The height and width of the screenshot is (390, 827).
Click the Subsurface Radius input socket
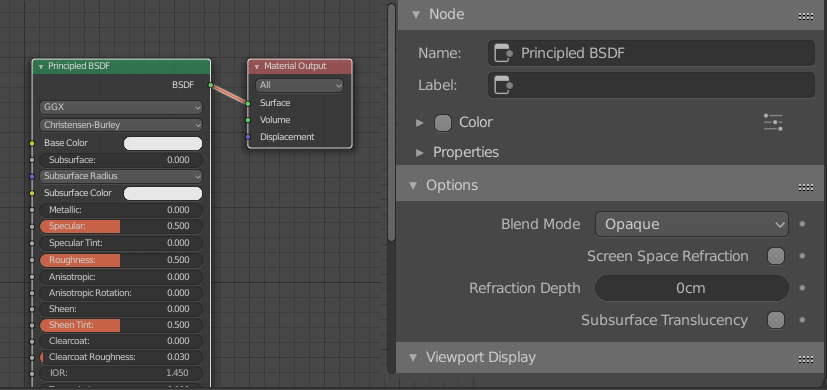click(x=32, y=176)
